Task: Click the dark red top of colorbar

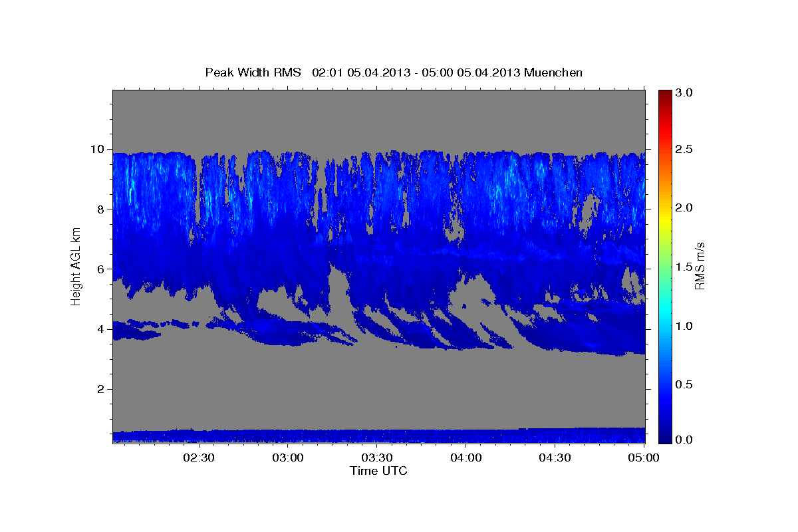Action: pyautogui.click(x=664, y=94)
